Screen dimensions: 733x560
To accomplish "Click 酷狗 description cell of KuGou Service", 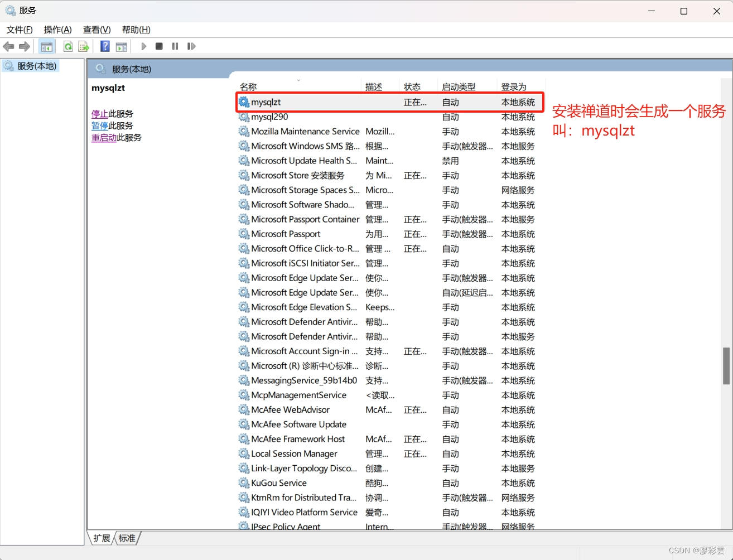I will 377,483.
